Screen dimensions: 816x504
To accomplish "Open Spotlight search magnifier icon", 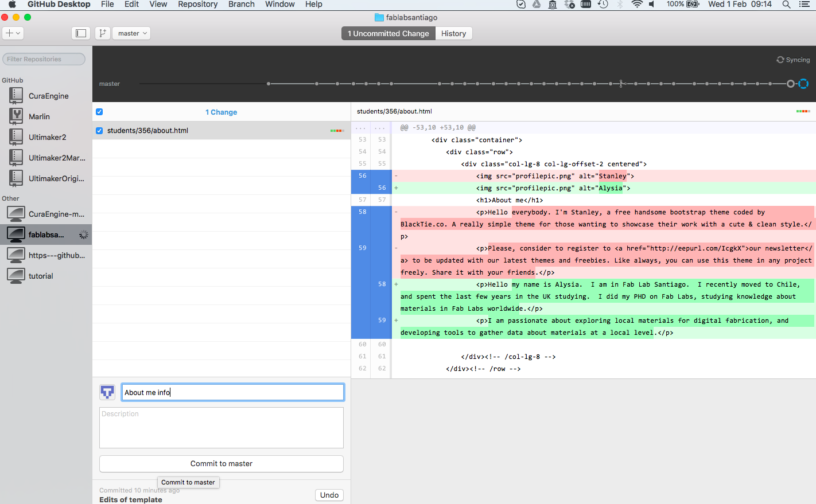I will pyautogui.click(x=786, y=4).
